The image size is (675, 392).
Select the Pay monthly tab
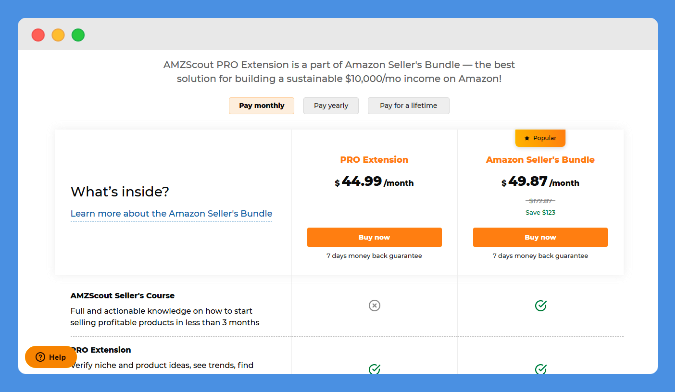tap(261, 105)
